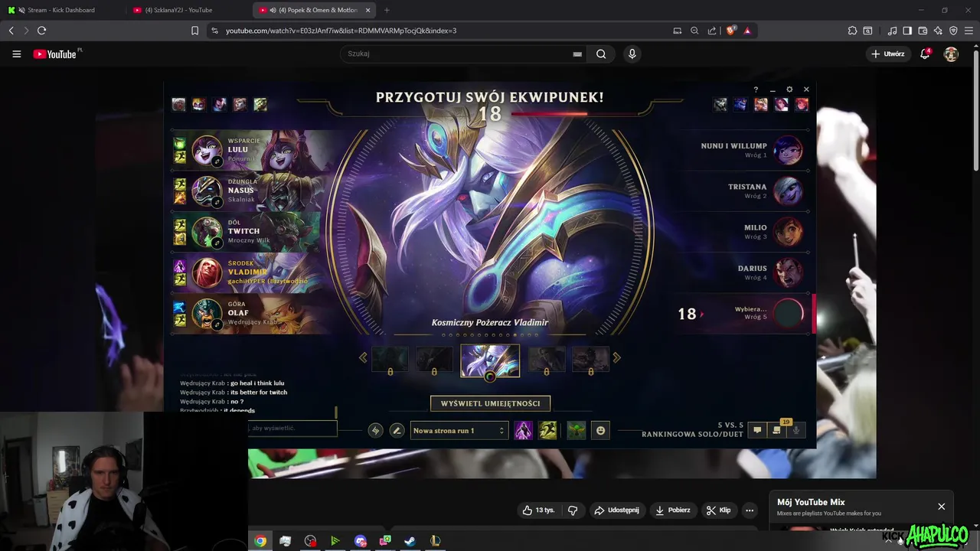Click Nunu i Willump enemy portrait
This screenshot has height=551, width=980.
(788, 150)
